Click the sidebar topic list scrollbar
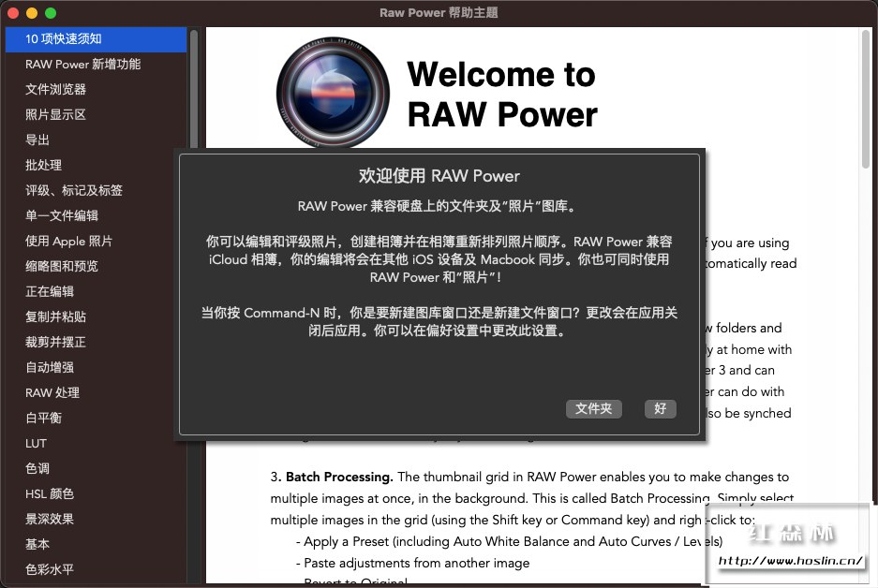The height and width of the screenshot is (588, 878). pos(194,90)
